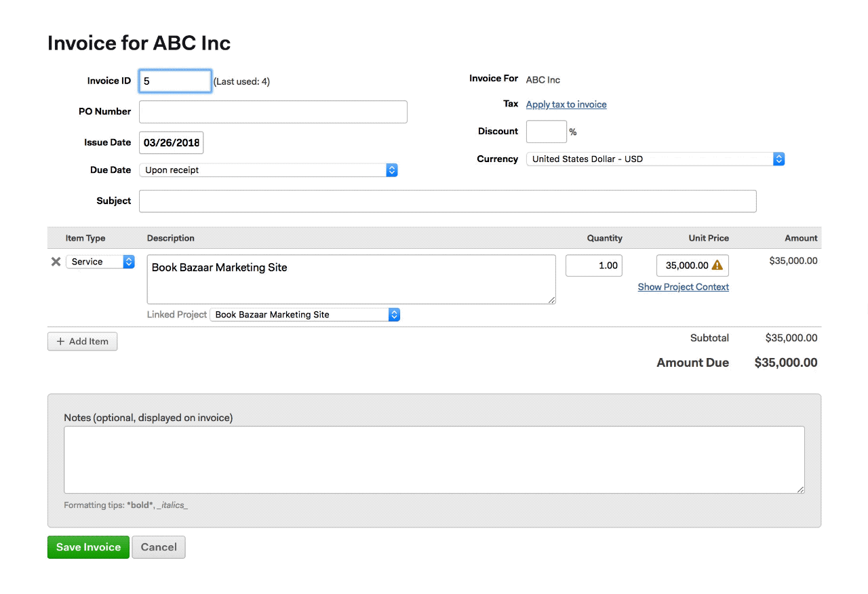Click the warning triangle in Unit Price
This screenshot has width=868, height=594.
(717, 266)
